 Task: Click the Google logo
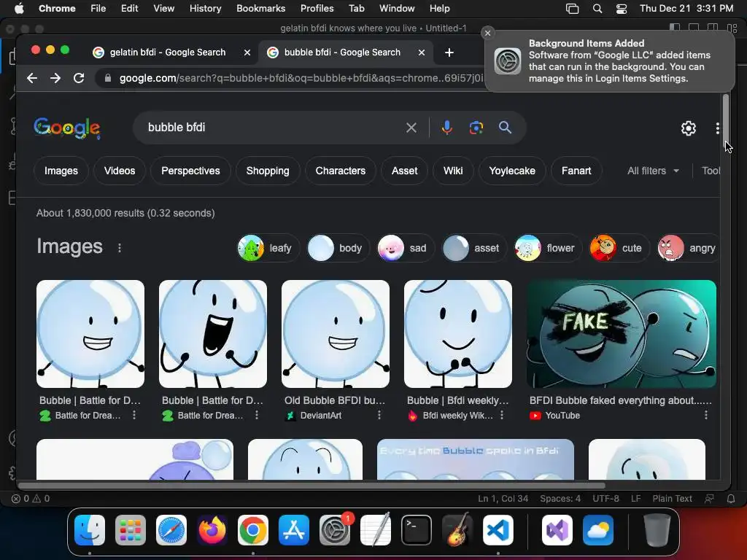[x=67, y=128]
